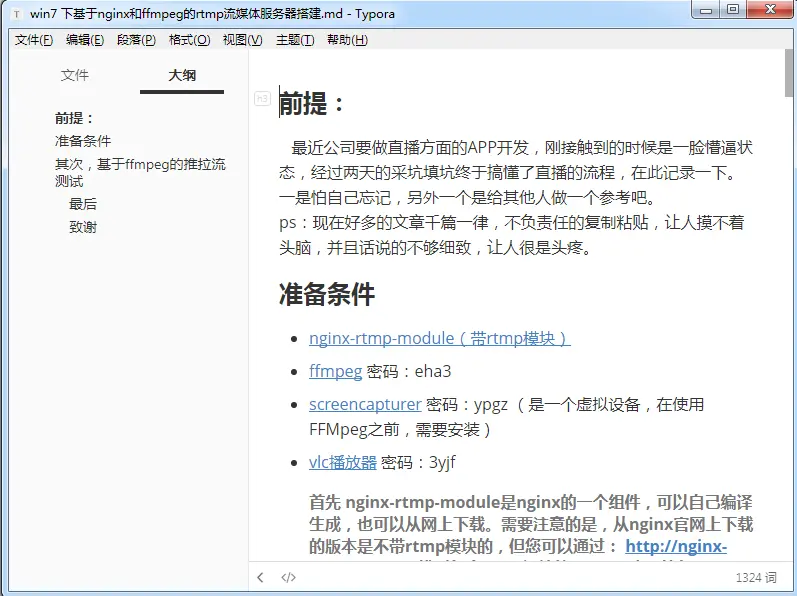This screenshot has width=797, height=596.
Task: Open the http://nginx- link in blockquote
Action: [x=676, y=546]
